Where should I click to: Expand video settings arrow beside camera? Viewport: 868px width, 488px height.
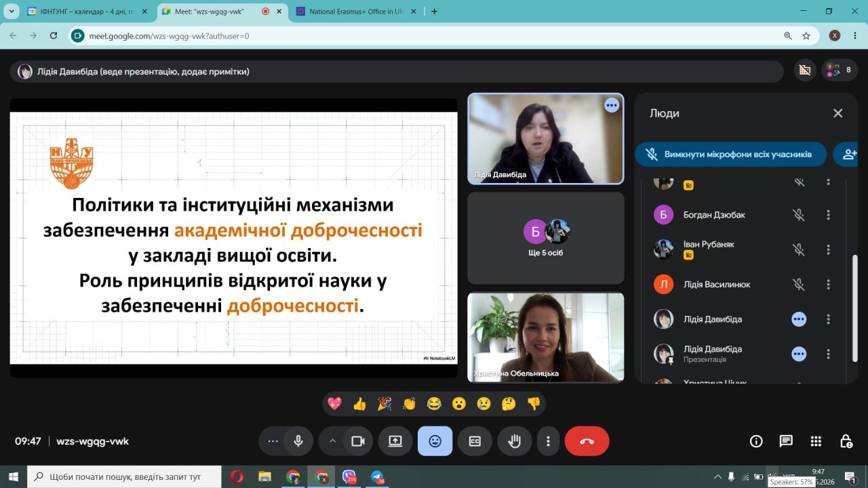332,441
